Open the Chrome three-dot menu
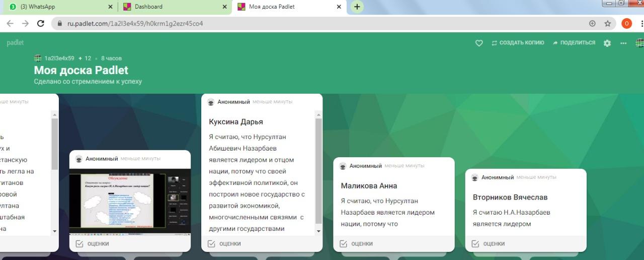 click(x=641, y=24)
